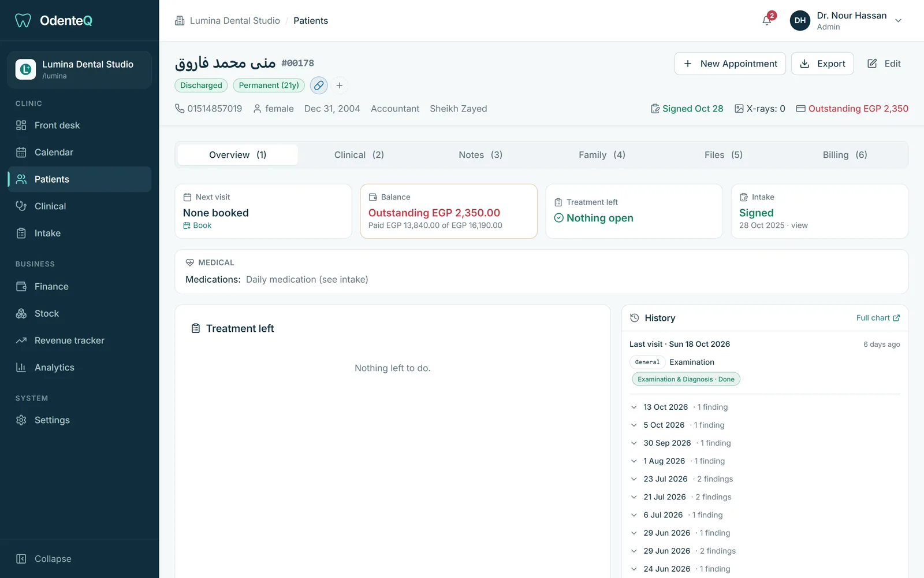Open Stock in the sidebar
The image size is (924, 578).
click(80, 314)
